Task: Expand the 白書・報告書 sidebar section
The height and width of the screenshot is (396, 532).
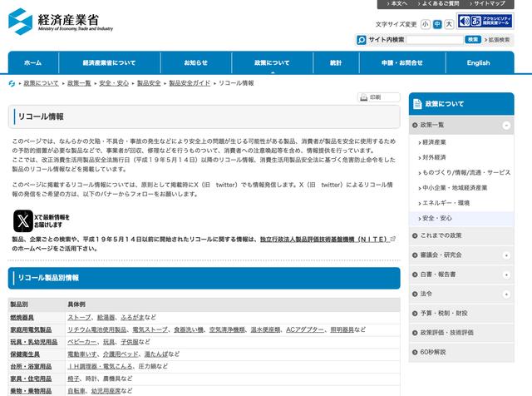Action: tap(506, 274)
